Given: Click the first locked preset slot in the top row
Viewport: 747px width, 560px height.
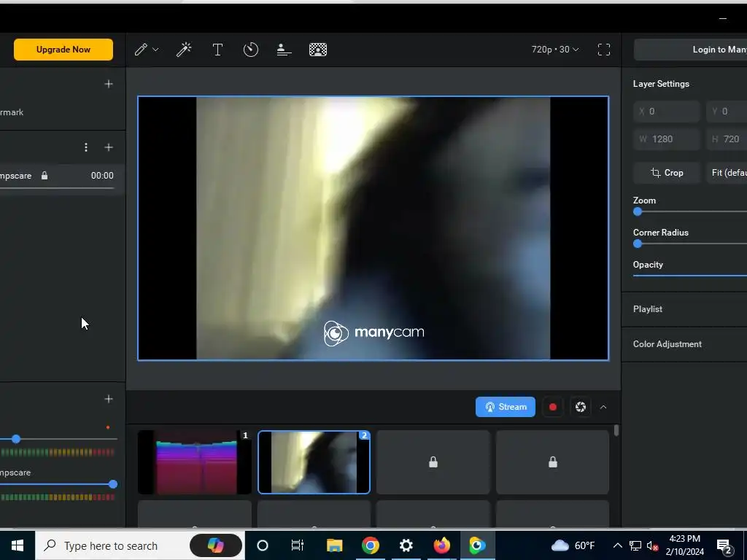Looking at the screenshot, I should [x=433, y=462].
